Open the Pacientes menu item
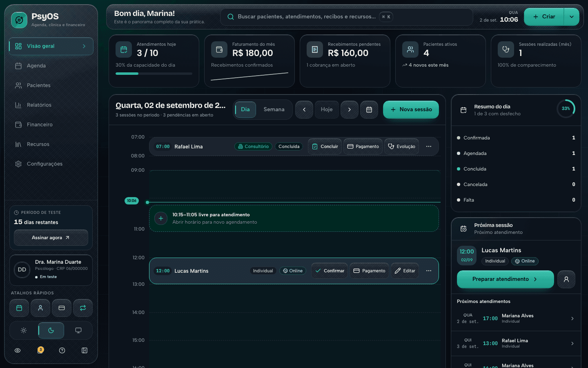This screenshot has width=588, height=368. 51,85
